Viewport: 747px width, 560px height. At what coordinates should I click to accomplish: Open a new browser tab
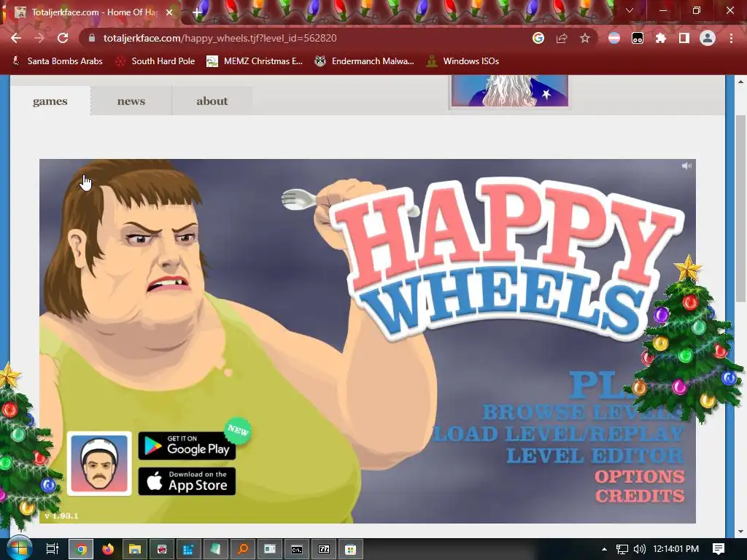[196, 13]
